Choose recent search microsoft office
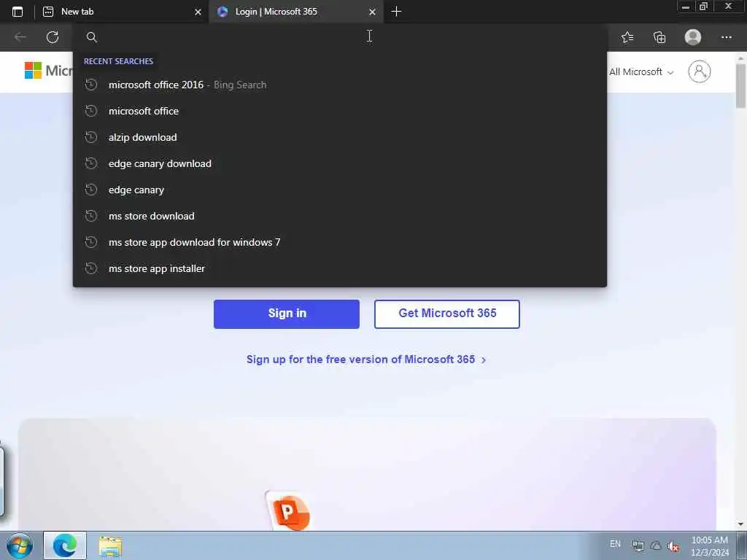The height and width of the screenshot is (560, 747). (x=340, y=111)
